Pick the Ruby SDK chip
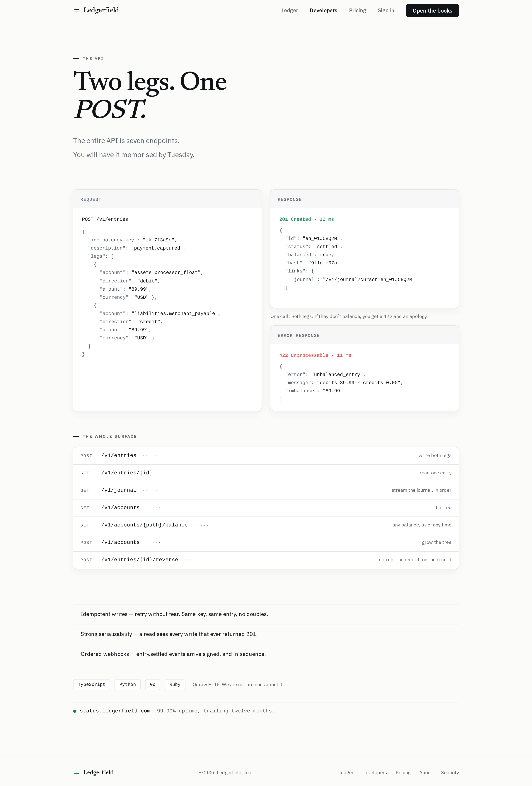 pyautogui.click(x=175, y=684)
